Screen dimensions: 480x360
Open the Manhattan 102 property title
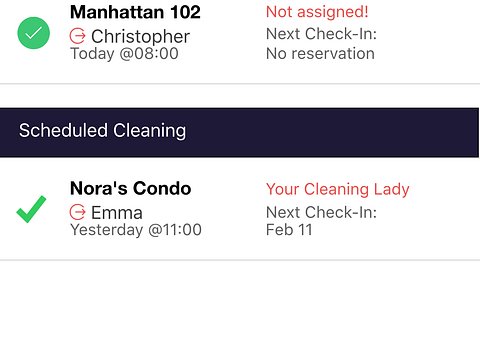click(x=135, y=12)
